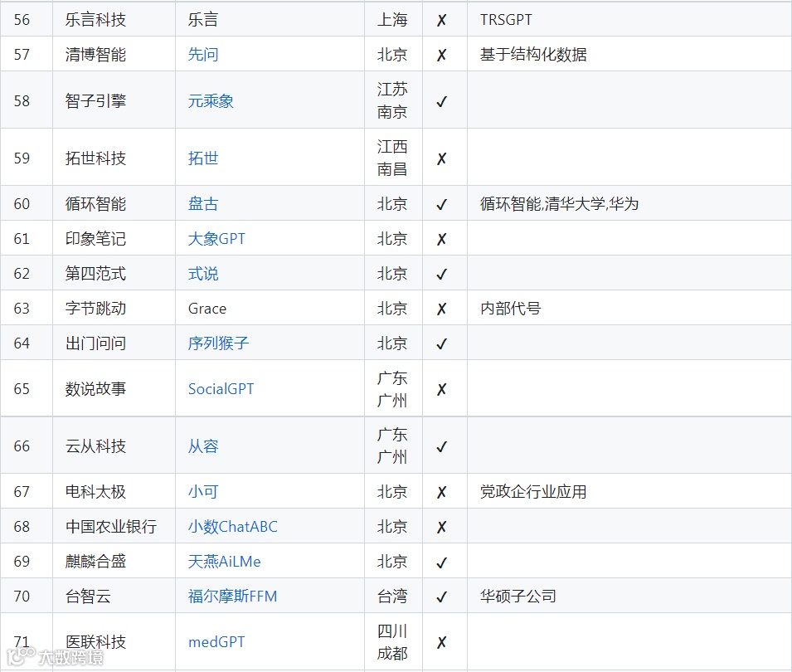Select the 江苏南京 location cell
792x672 pixels.
point(392,100)
